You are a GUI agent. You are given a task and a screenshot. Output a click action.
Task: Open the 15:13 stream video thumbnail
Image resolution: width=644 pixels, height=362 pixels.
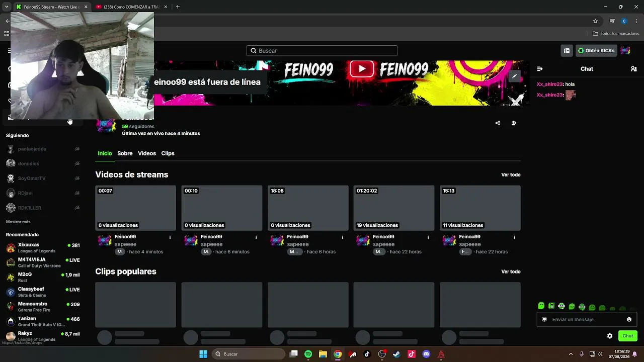(x=480, y=208)
